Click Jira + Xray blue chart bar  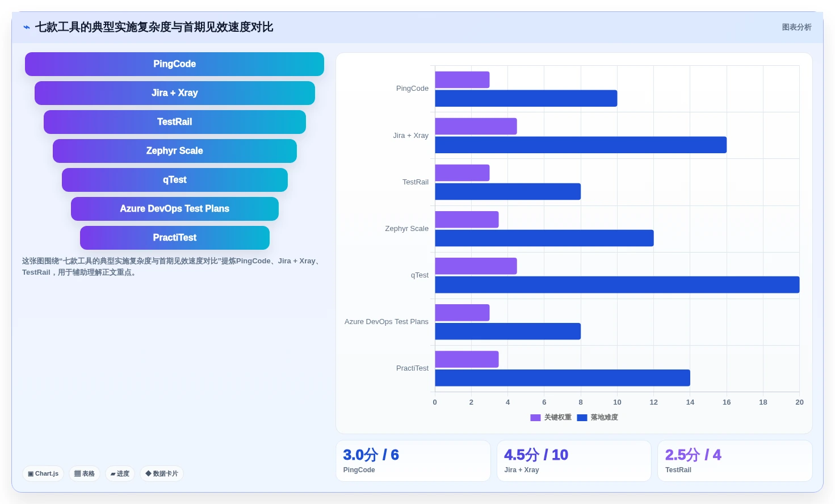pos(581,145)
